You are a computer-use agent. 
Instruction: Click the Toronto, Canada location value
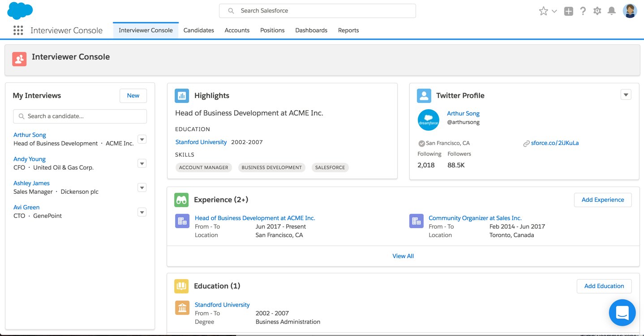pos(511,235)
